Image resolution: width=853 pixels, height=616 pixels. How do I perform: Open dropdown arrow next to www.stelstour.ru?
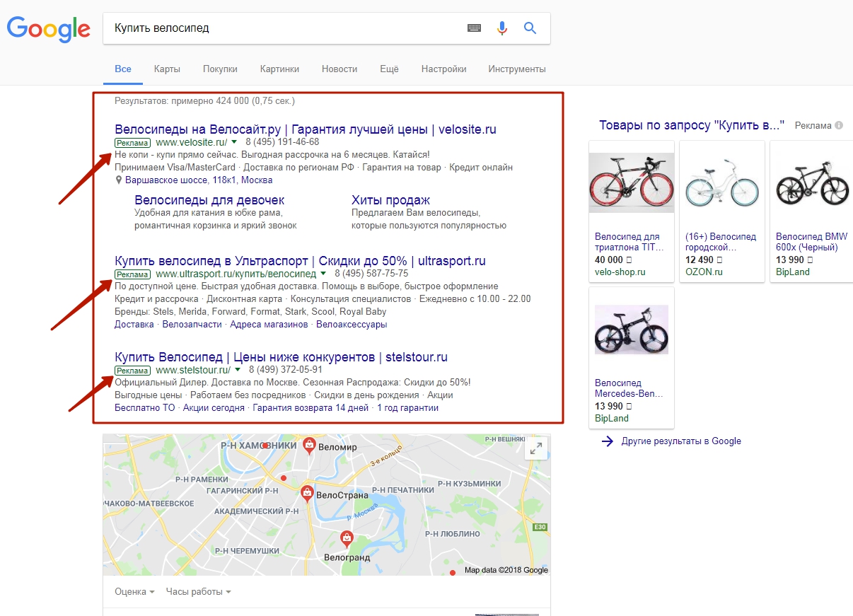tap(238, 370)
